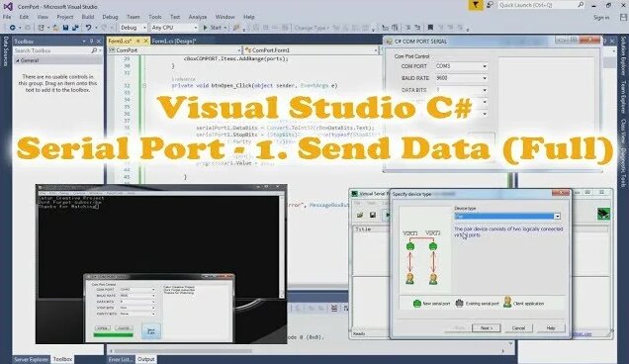Click Cancel in Specify device type dialog
The image size is (629, 364).
[518, 327]
